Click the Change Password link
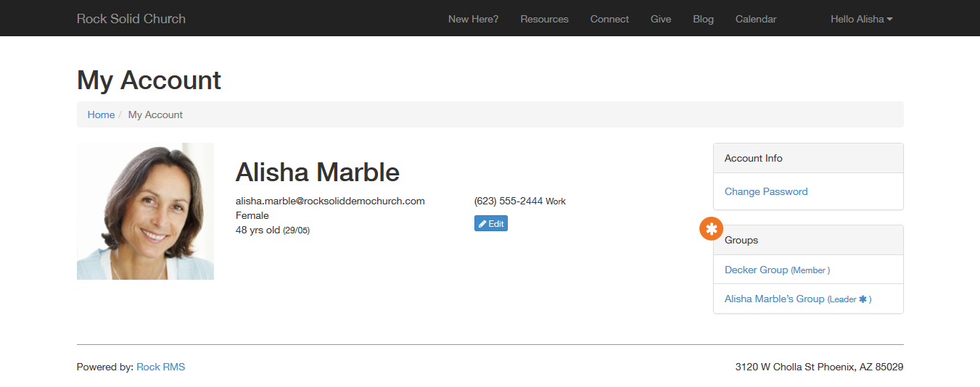Screen dimensions: 980x387 click(765, 191)
